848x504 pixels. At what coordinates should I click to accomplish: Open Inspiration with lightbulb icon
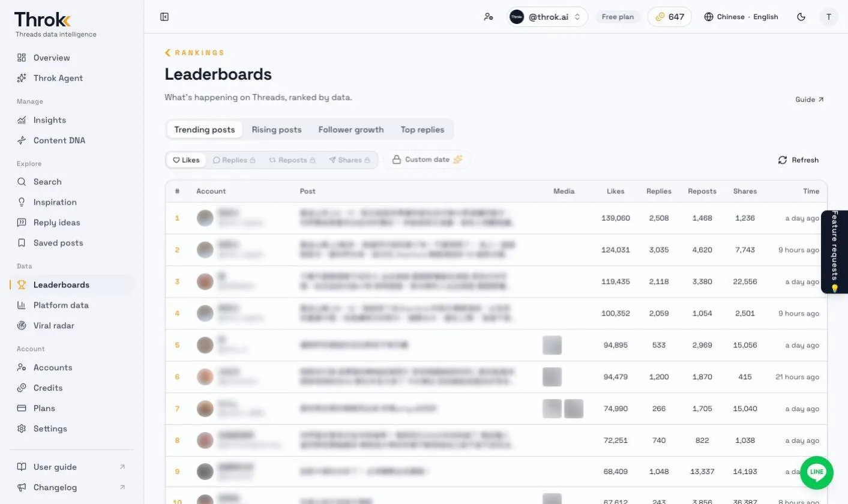click(72, 202)
